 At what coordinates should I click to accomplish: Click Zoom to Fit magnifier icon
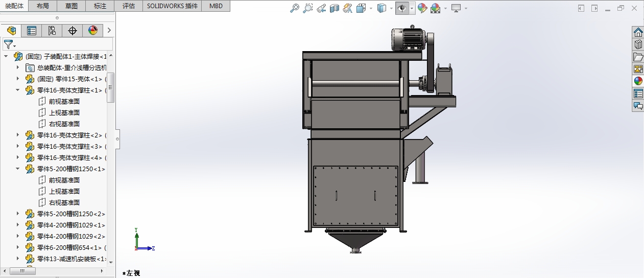pos(295,8)
